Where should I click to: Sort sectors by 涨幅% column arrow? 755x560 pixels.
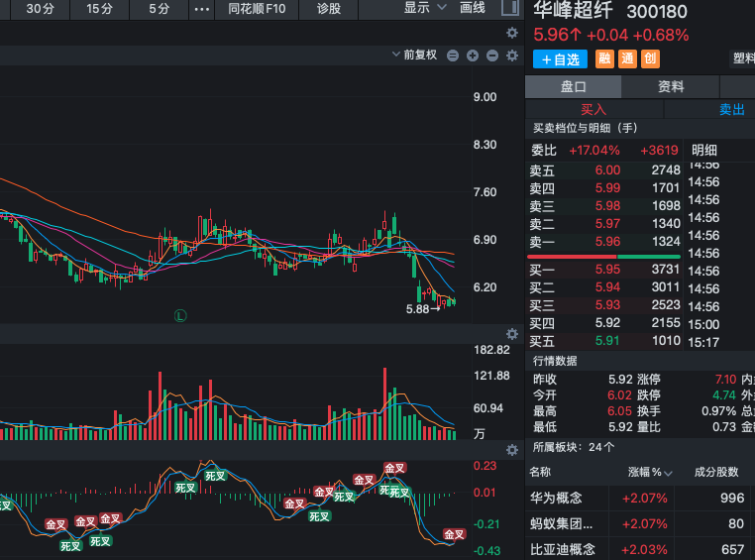pyautogui.click(x=669, y=473)
